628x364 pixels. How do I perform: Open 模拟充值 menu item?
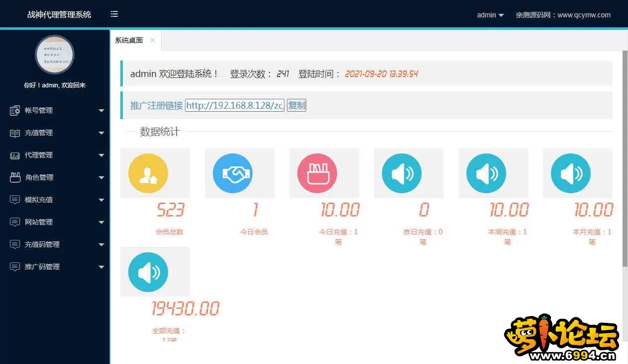(55, 200)
